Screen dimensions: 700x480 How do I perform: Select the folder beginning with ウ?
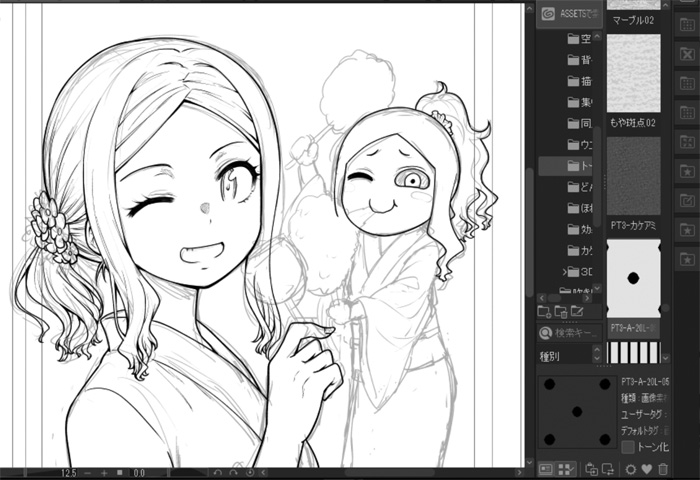click(x=579, y=145)
